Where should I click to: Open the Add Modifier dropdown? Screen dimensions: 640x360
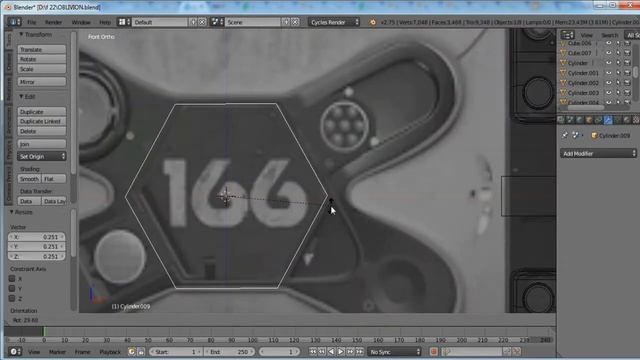[598, 153]
